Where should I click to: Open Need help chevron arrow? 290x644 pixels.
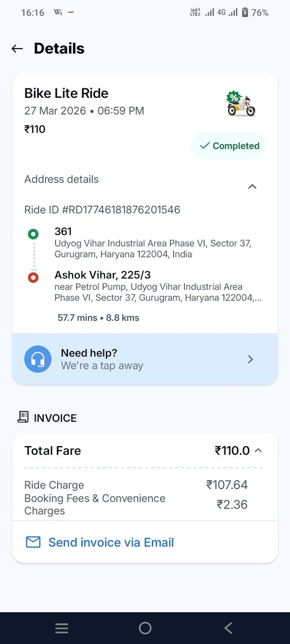tap(250, 359)
